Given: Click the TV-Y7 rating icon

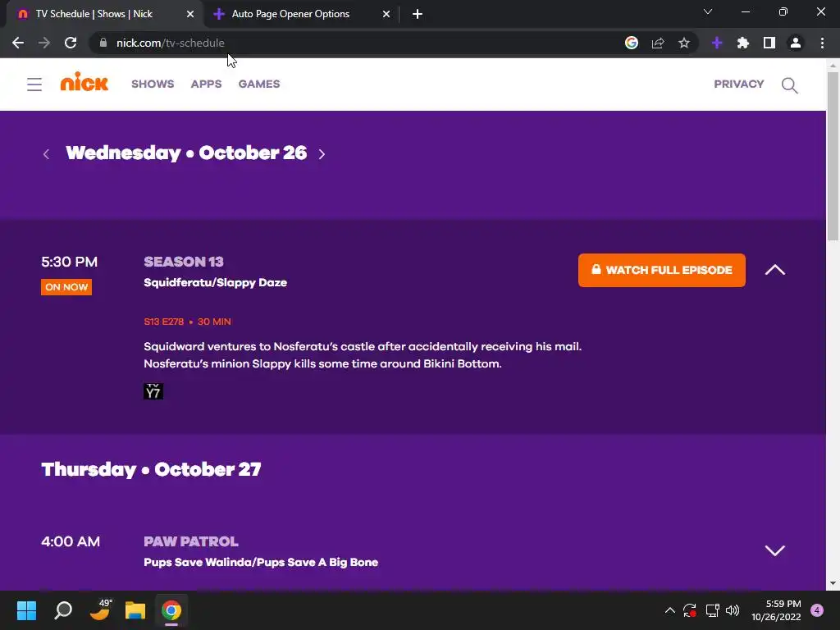Looking at the screenshot, I should tap(153, 391).
